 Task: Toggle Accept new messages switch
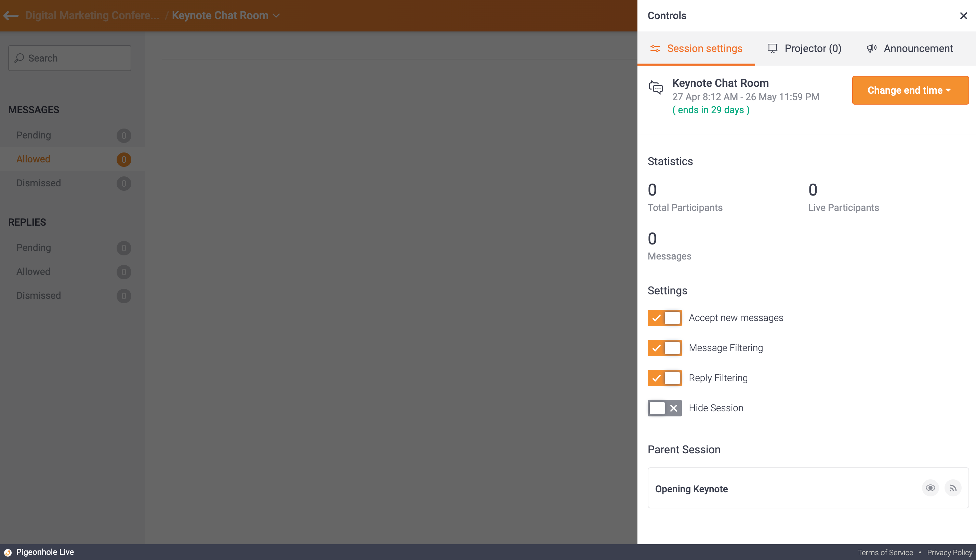pos(664,318)
